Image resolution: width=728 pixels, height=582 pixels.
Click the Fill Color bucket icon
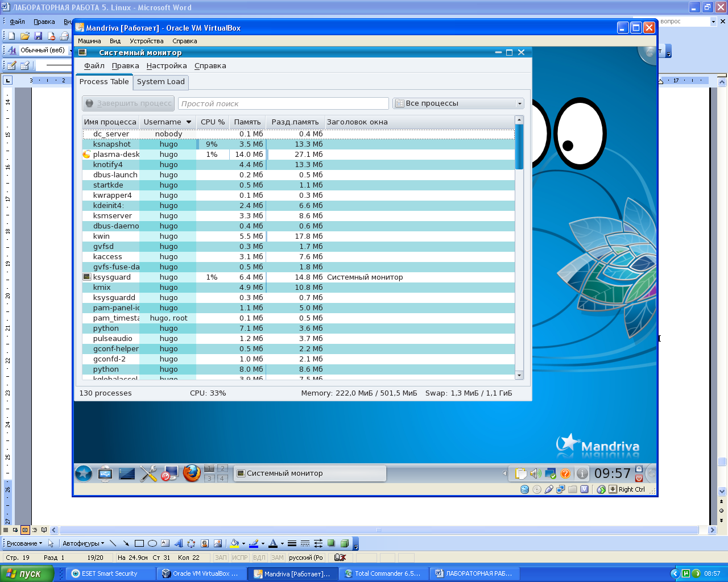point(234,543)
